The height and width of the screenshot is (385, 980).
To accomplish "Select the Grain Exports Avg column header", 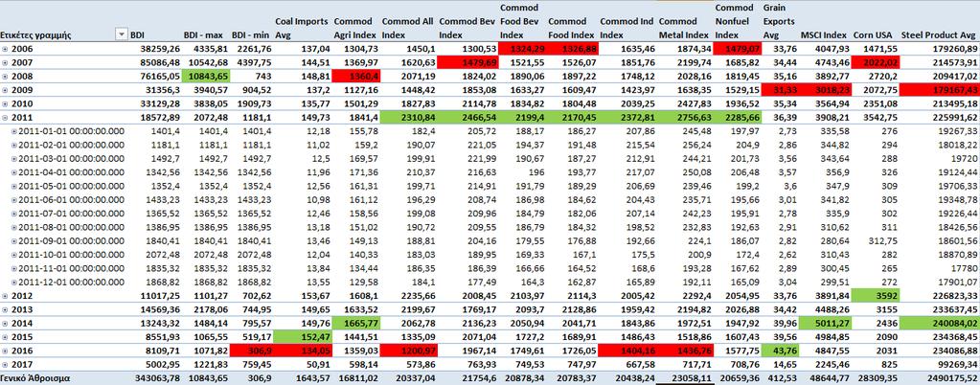I will 780,21.
